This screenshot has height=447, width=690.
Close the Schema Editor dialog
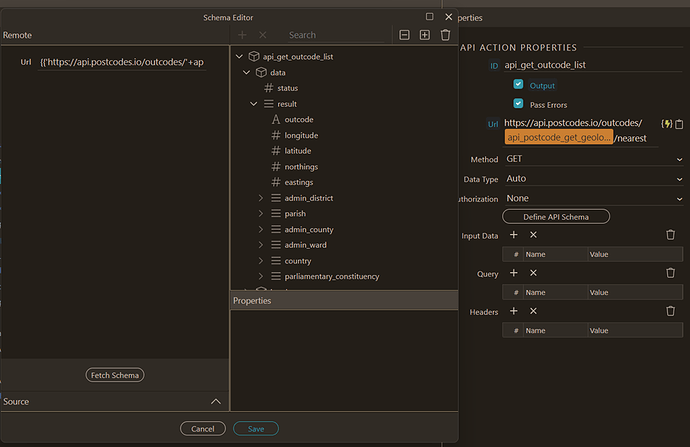448,17
